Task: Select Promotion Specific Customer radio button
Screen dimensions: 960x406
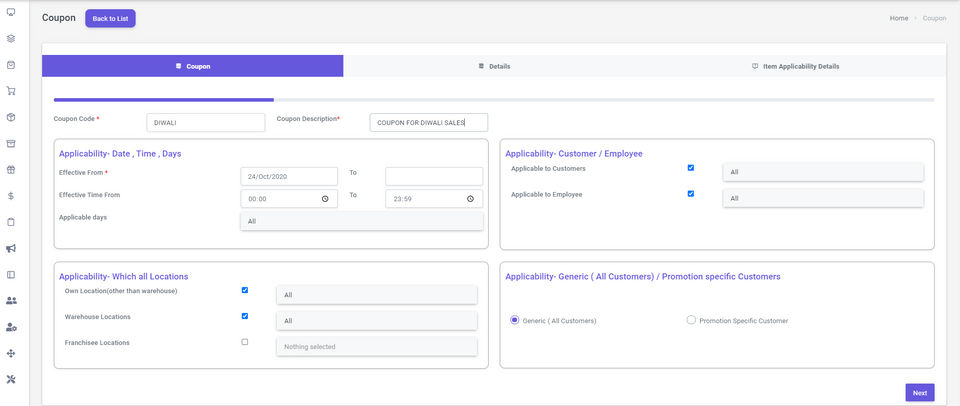Action: (x=691, y=321)
